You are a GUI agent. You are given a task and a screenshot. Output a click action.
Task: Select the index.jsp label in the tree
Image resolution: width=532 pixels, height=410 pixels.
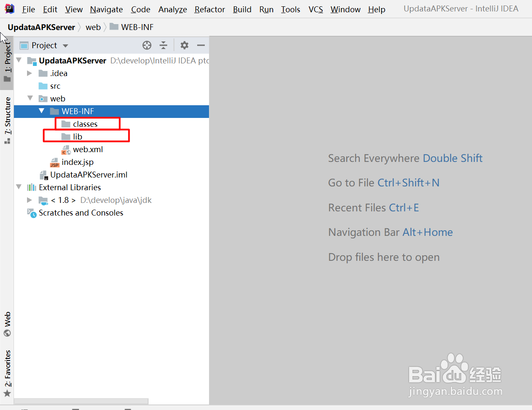[78, 162]
